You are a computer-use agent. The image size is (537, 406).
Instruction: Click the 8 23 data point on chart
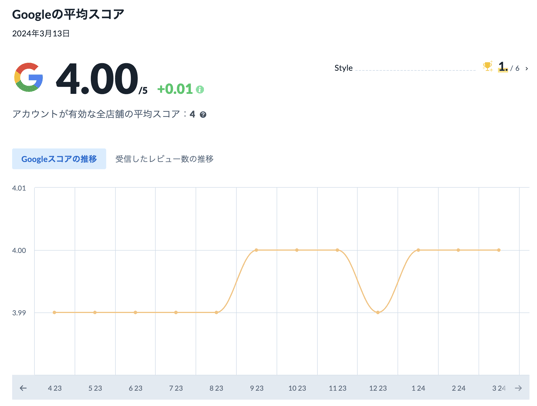coord(216,312)
